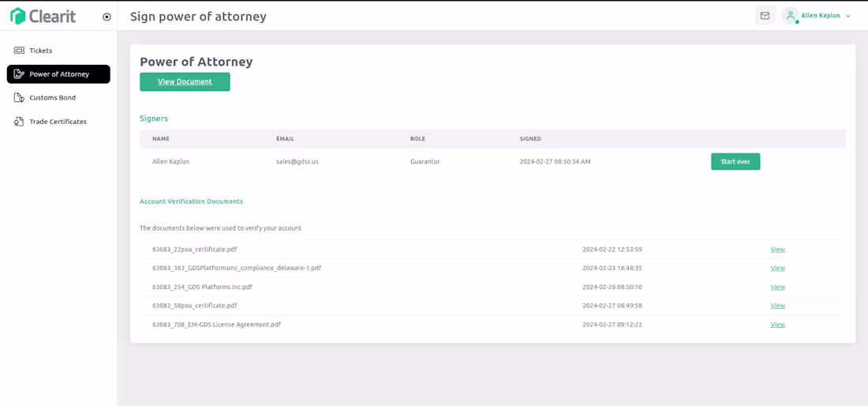This screenshot has width=868, height=406.
Task: Click signed timestamp 2024-02-27 08:50:34 AM
Action: pyautogui.click(x=556, y=162)
